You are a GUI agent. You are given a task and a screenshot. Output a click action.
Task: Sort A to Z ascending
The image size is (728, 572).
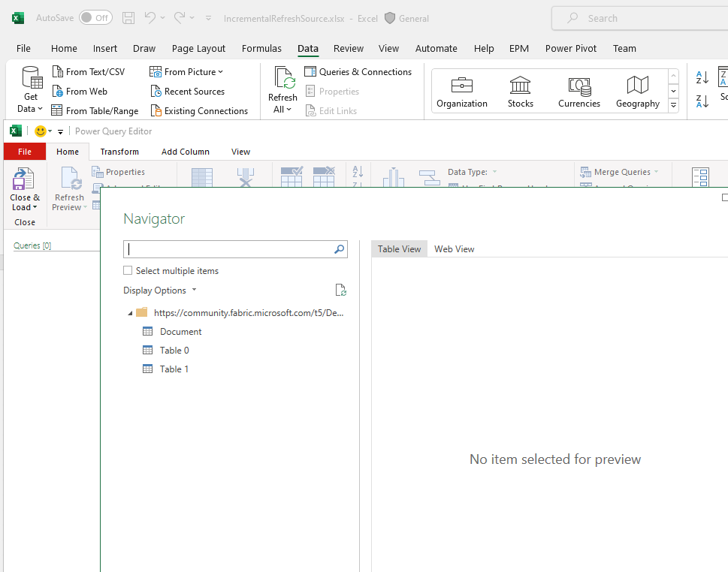point(702,77)
